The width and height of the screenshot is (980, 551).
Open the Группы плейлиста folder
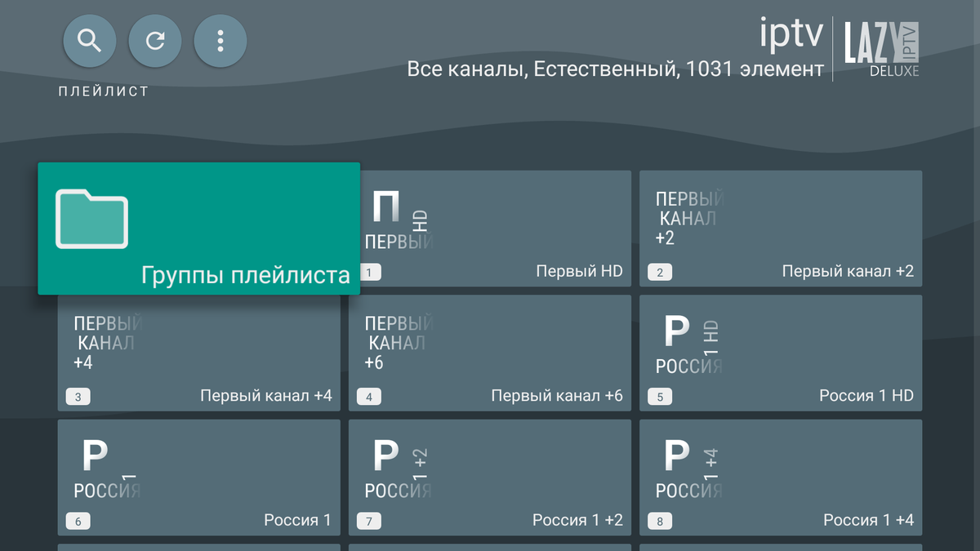pos(198,229)
